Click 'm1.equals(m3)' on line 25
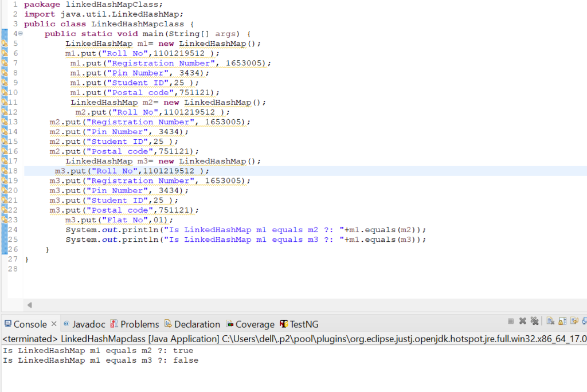This screenshot has height=392, width=587. 383,239
